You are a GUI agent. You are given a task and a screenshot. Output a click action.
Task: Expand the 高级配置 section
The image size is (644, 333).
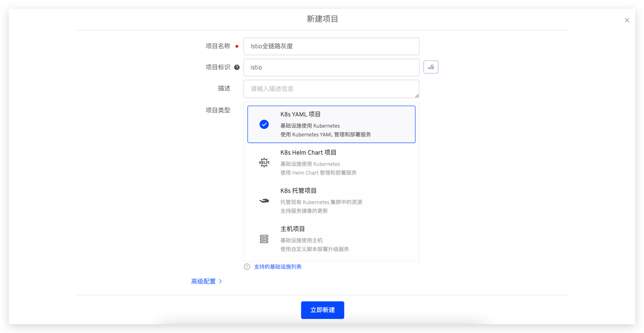click(x=203, y=281)
